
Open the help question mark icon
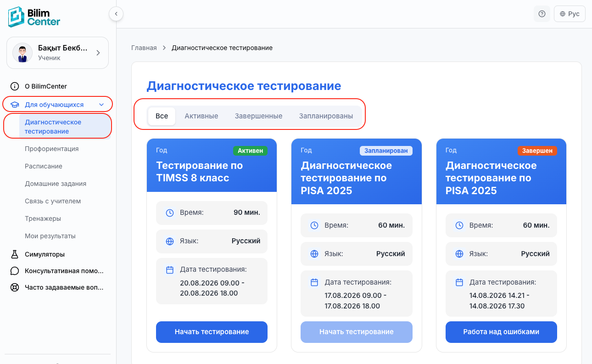coord(542,14)
